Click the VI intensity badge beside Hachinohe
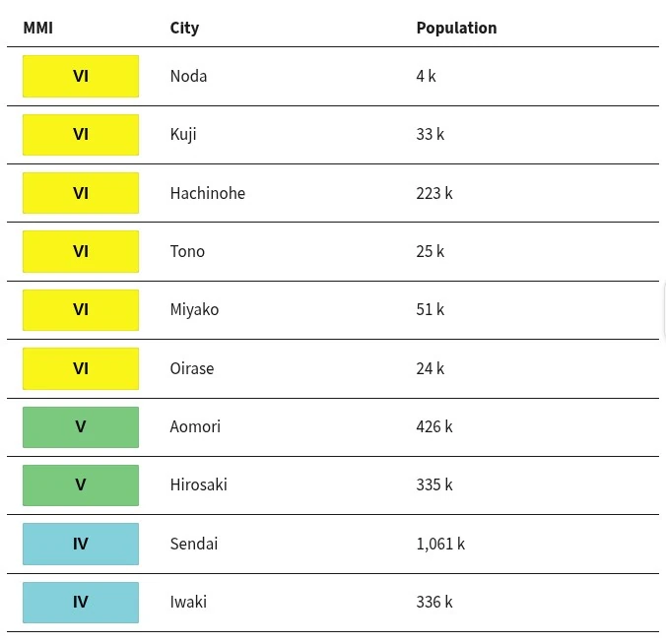 pos(81,193)
